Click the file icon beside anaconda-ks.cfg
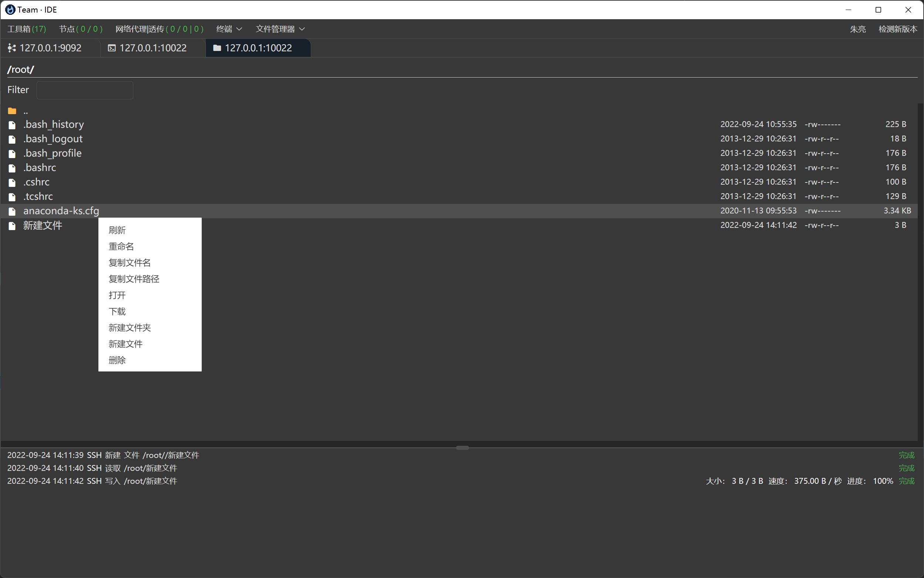Screen dimensions: 924x578 coord(12,211)
